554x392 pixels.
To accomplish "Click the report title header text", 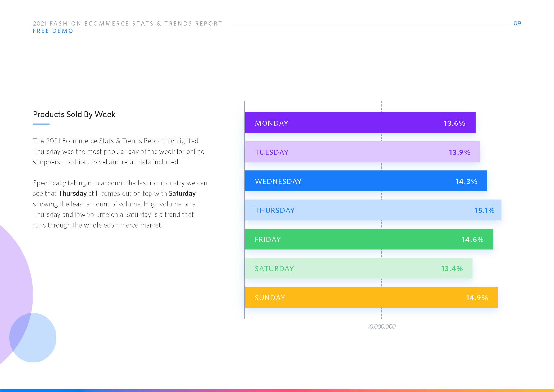I will click(x=127, y=23).
